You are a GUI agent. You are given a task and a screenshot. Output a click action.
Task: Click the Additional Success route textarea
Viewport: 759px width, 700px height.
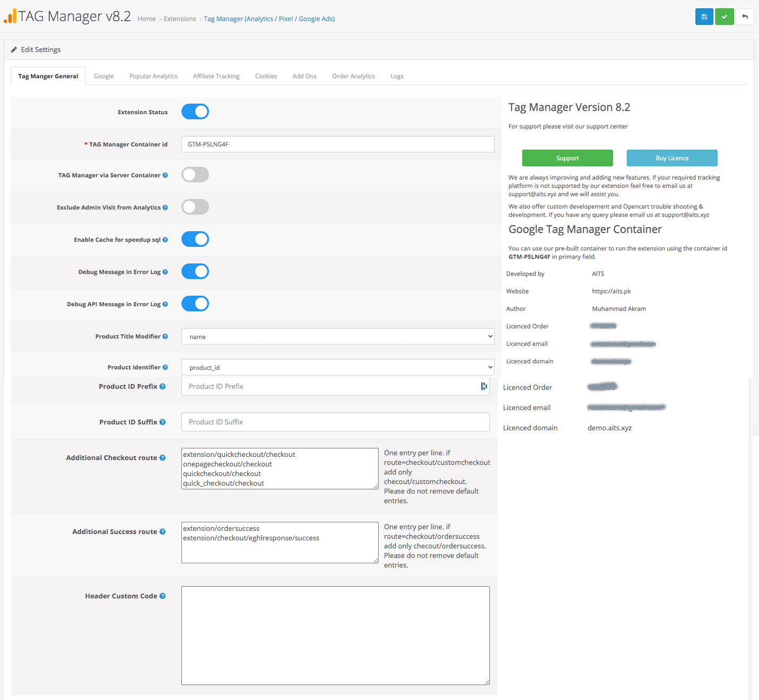(x=280, y=543)
